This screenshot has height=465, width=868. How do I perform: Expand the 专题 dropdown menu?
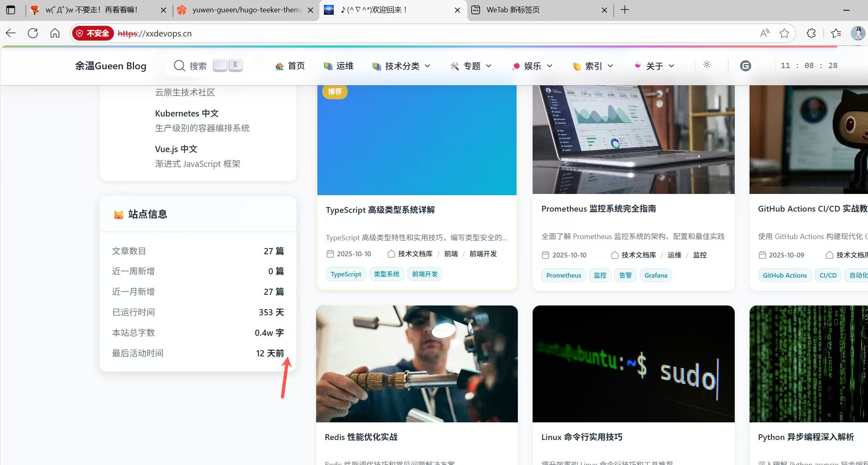click(471, 66)
